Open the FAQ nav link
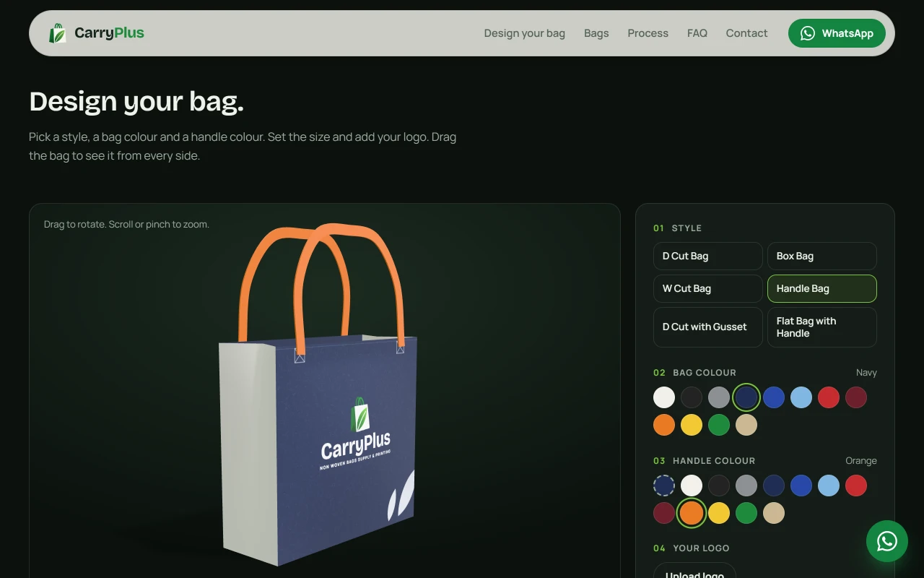This screenshot has height=578, width=924. coord(697,33)
